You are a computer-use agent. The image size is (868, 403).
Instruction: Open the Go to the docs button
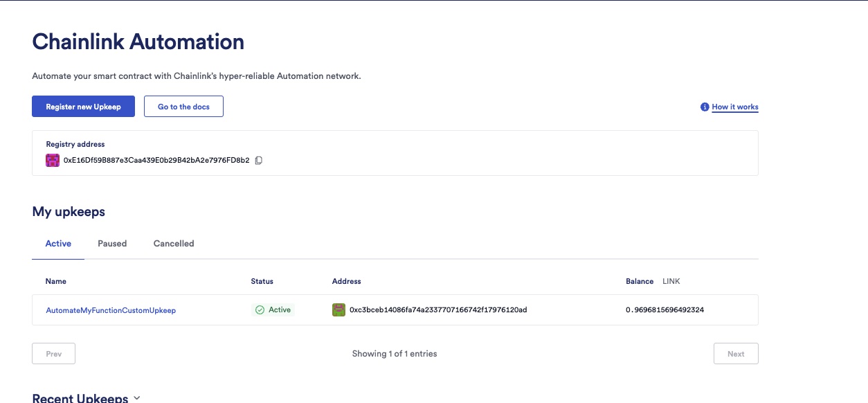point(183,107)
